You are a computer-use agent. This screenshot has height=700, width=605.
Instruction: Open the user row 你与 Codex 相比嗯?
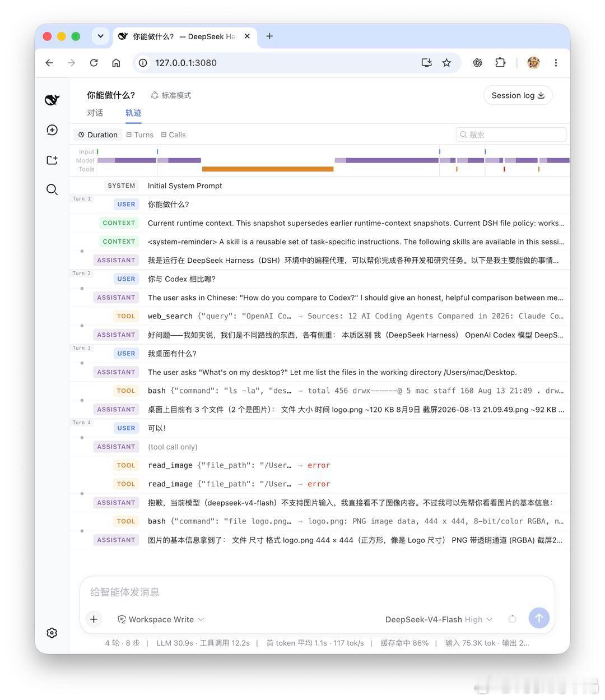tap(320, 279)
